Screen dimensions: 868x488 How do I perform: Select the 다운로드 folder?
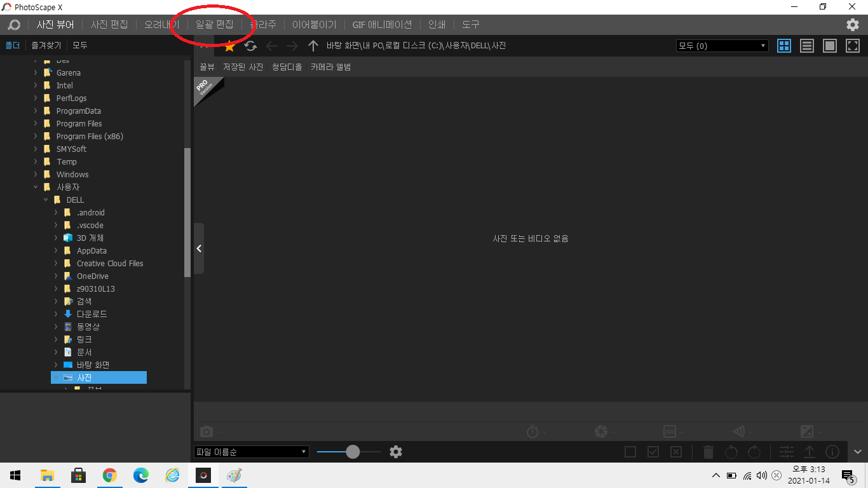point(92,315)
